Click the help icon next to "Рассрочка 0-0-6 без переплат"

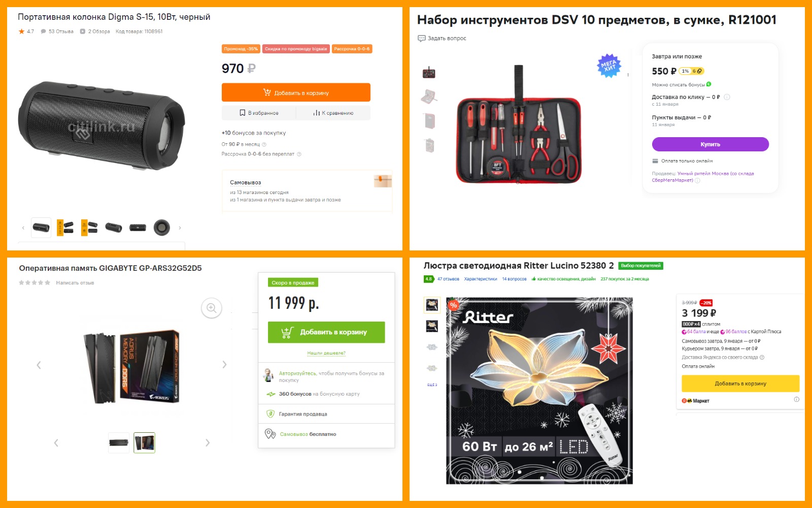pyautogui.click(x=299, y=154)
